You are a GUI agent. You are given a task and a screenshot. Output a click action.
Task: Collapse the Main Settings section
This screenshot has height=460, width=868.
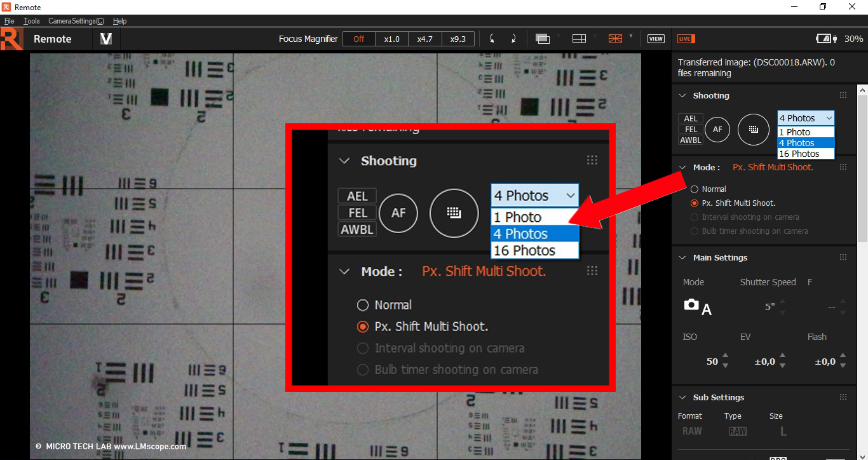(x=682, y=257)
